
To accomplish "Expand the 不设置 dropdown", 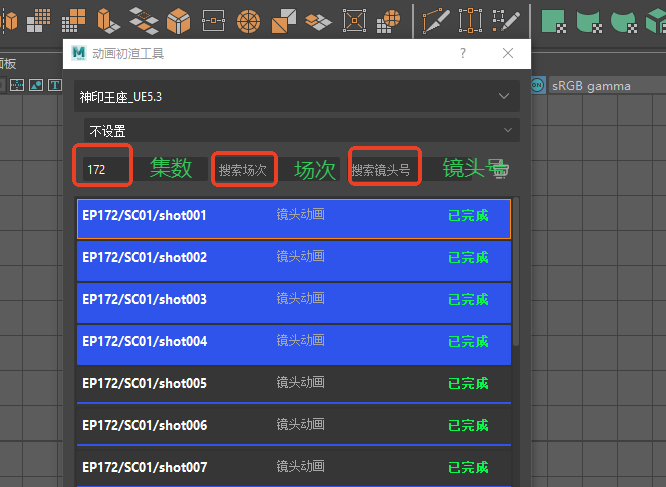I will (302, 130).
